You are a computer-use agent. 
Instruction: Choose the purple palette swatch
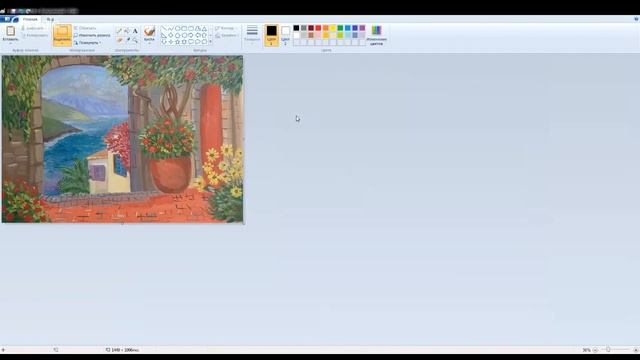[362, 28]
